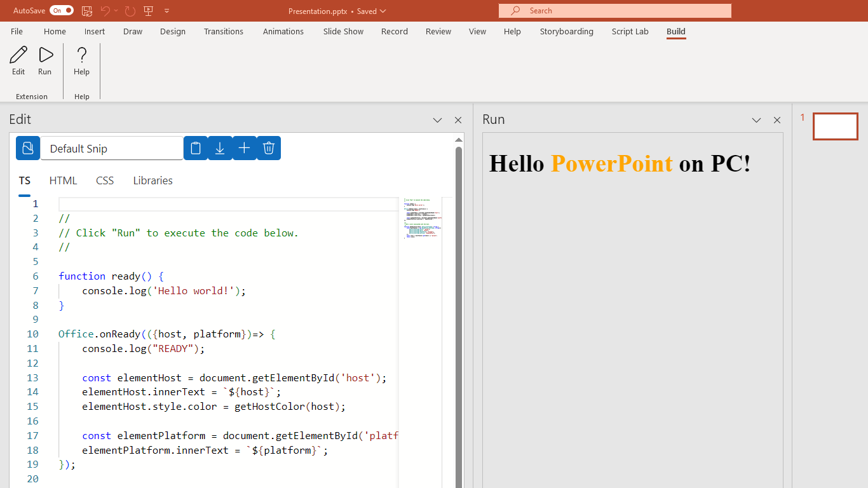868x488 pixels.
Task: Click the "Hello PowerPoint on PC!" heading
Action: pos(620,163)
